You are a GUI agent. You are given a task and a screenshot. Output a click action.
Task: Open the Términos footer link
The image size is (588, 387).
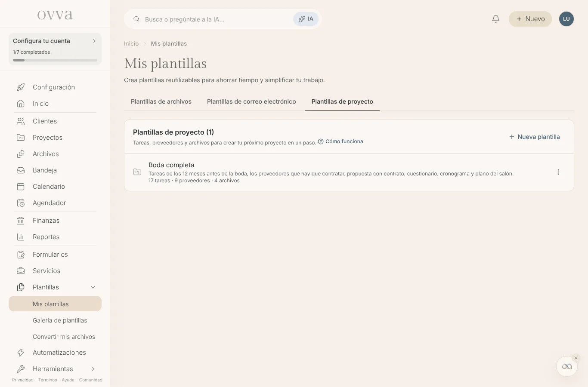(x=47, y=380)
